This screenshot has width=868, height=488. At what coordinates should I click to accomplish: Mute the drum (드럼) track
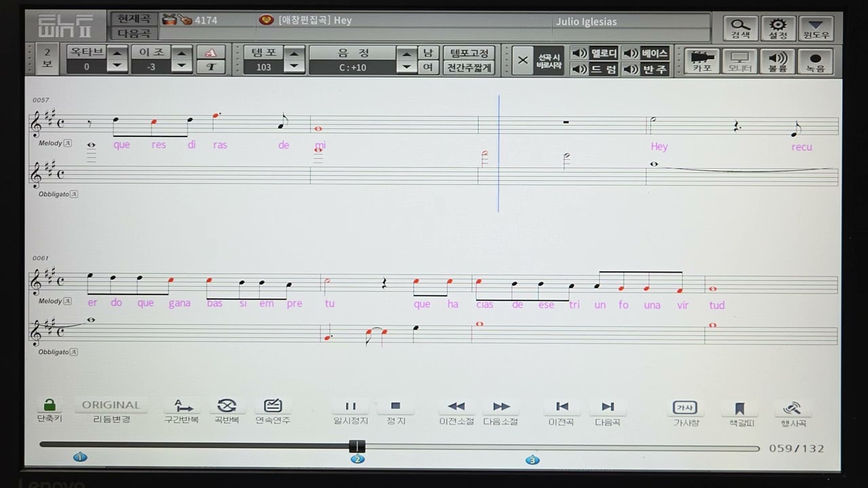tap(594, 69)
